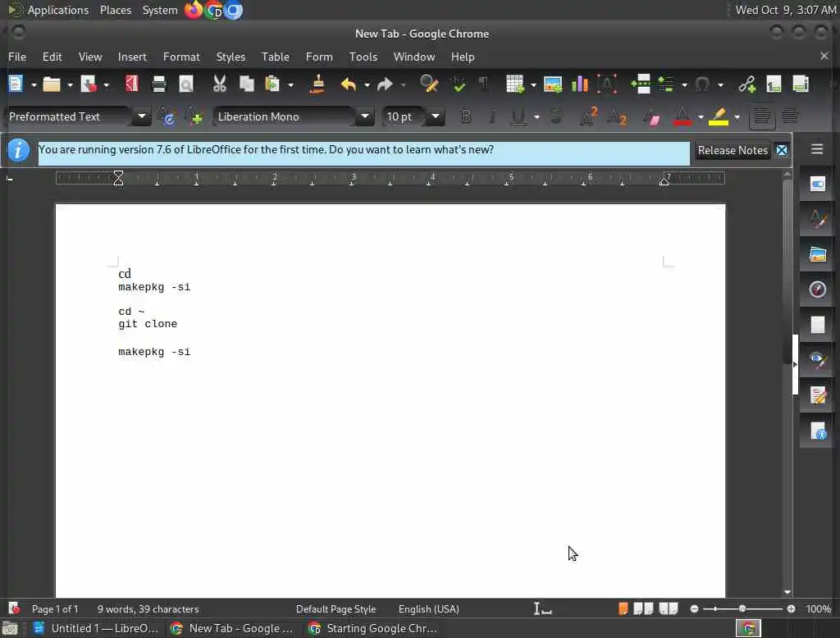Check spelling with checkmark icon

click(458, 84)
